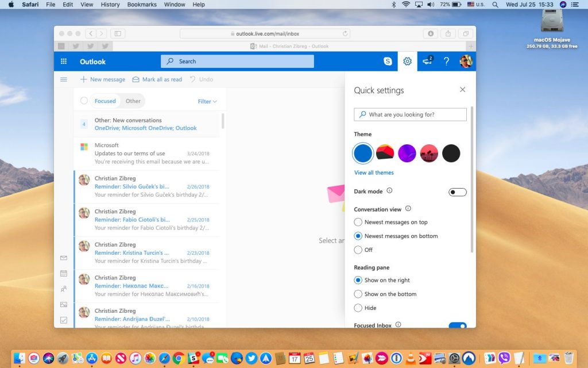Open the announcements megaphone with 2 notifications
588x368 pixels.
tap(427, 61)
